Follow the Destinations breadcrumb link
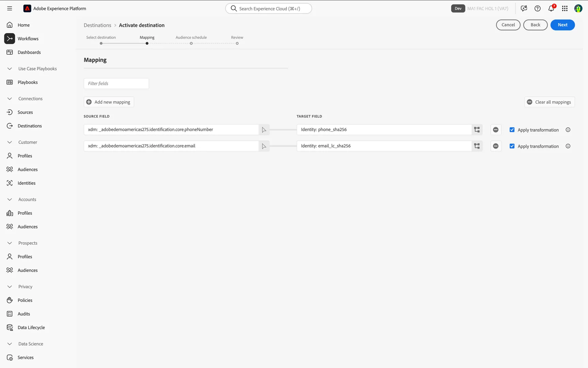Viewport: 588px width, 368px height. [x=97, y=25]
